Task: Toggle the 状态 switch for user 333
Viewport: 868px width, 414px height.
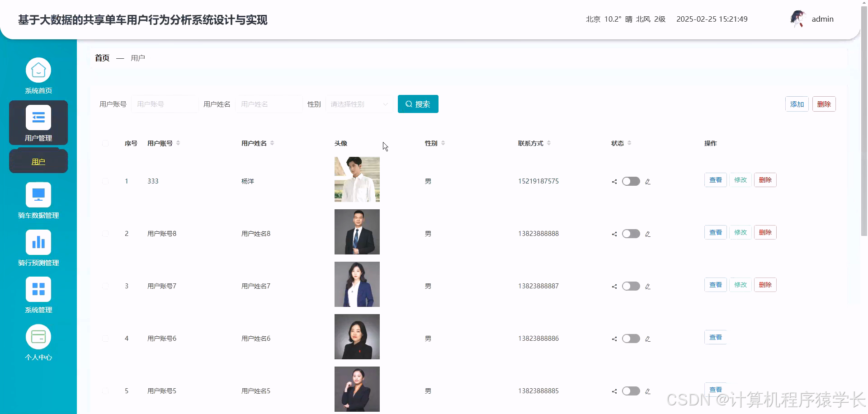Action: pyautogui.click(x=631, y=181)
